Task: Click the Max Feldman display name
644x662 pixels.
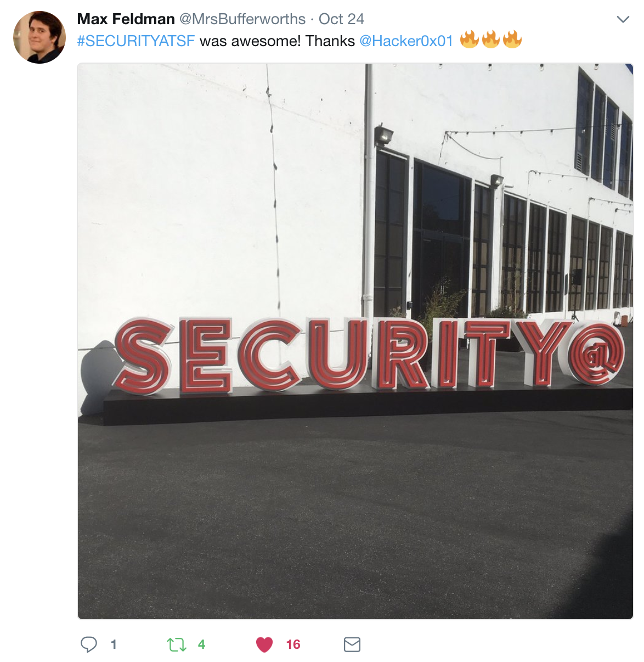Action: (126, 19)
